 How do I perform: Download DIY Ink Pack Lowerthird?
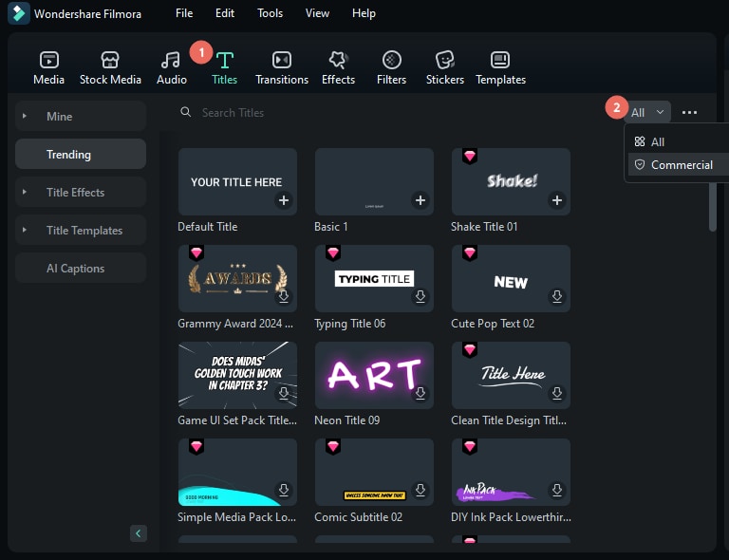click(557, 490)
